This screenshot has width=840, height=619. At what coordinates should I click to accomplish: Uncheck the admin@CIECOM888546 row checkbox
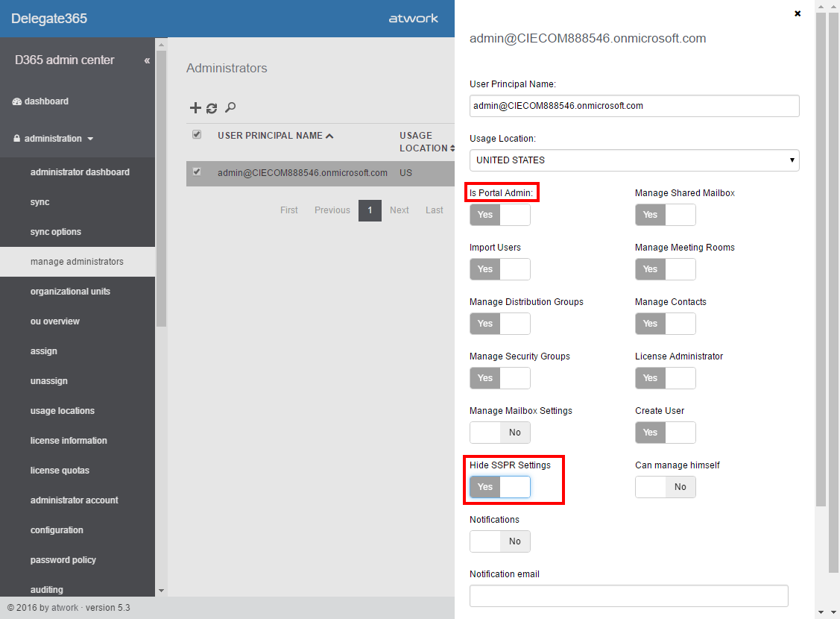[x=197, y=172]
